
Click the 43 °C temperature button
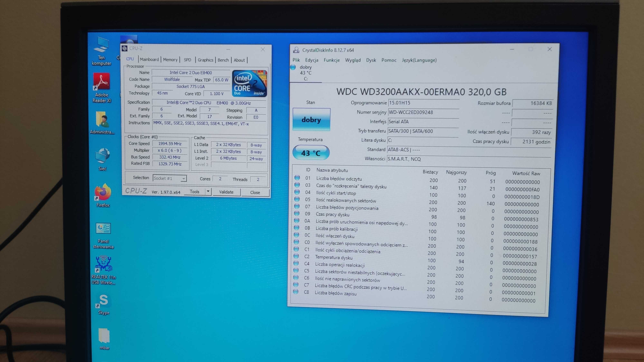point(311,153)
